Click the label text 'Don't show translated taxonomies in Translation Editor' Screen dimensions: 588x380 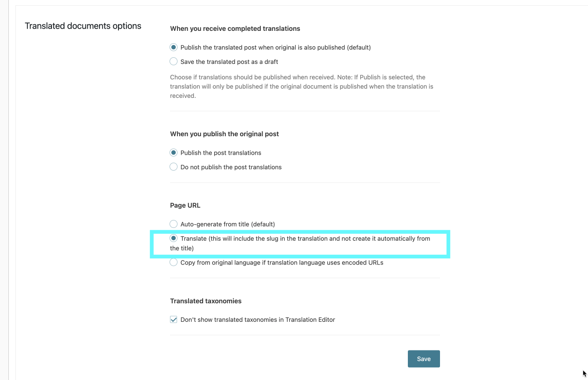(258, 320)
